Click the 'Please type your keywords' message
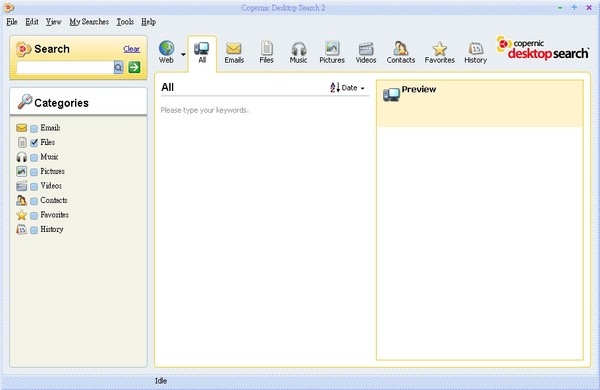600x390 pixels. click(x=205, y=110)
